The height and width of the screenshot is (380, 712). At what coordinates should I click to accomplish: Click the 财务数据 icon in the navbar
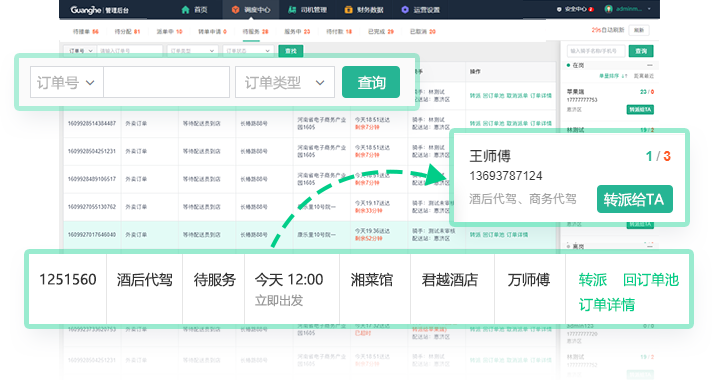(x=348, y=10)
